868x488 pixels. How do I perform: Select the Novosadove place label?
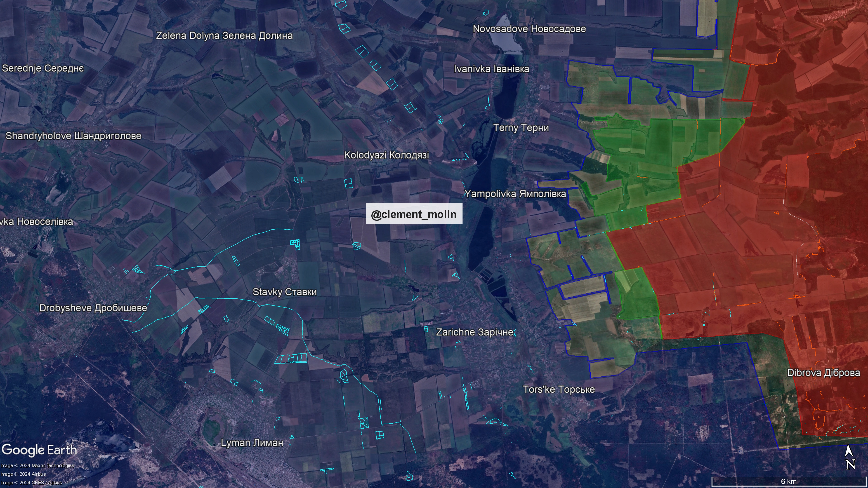529,29
